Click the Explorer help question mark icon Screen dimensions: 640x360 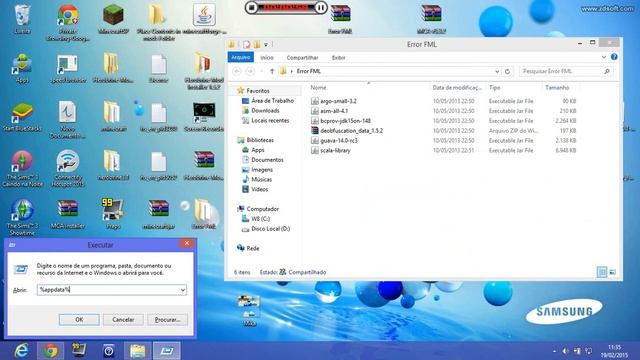pos(614,57)
